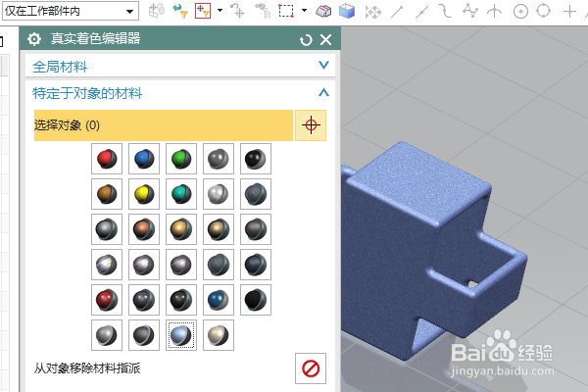Open the 仅在工作部件内 selection scope dropdown
This screenshot has height=392, width=588.
click(71, 11)
